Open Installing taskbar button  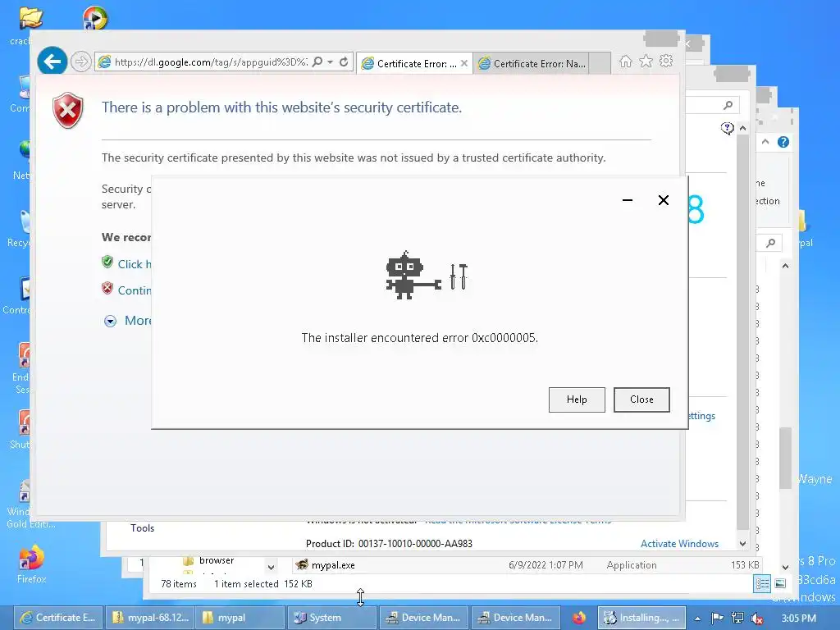pyautogui.click(x=641, y=618)
